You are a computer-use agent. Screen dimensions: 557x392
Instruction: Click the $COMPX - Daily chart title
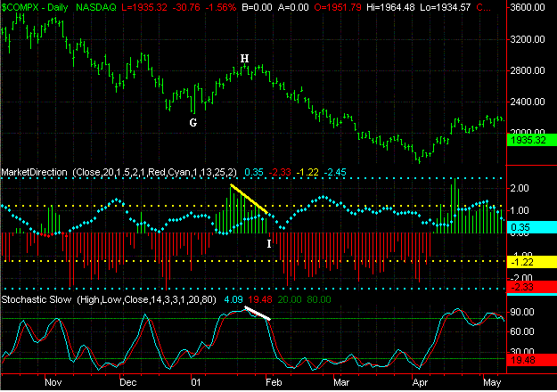click(35, 7)
